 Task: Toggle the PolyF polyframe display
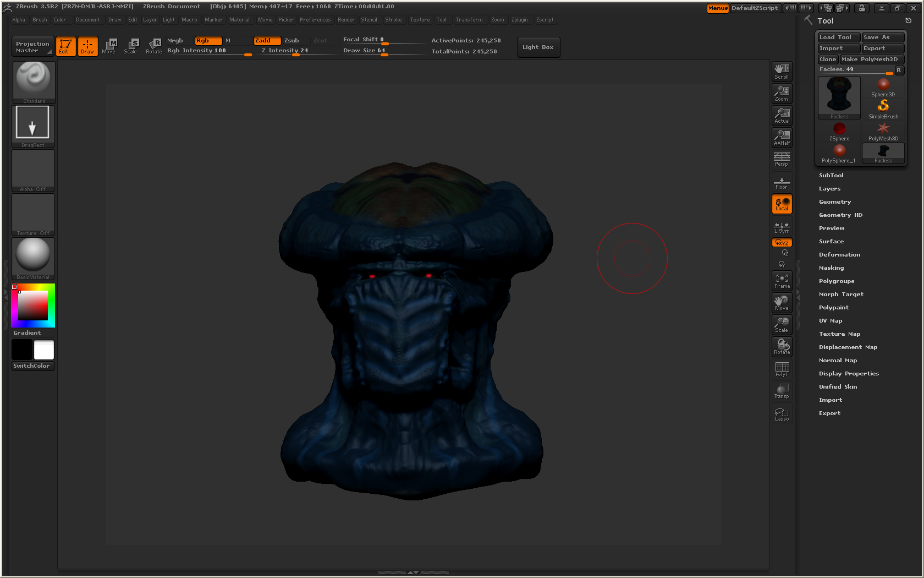coord(782,369)
